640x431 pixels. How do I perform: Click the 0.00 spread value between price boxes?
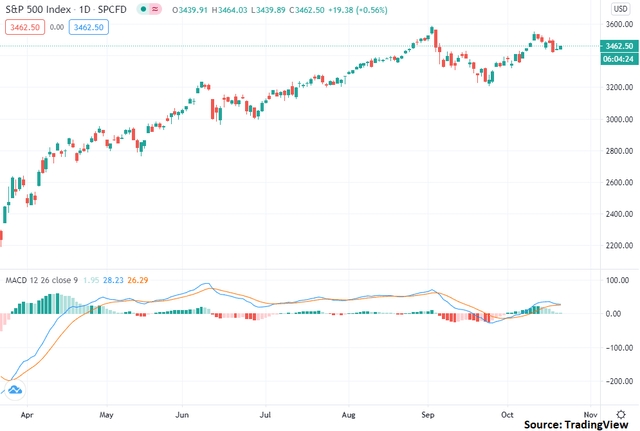pyautogui.click(x=57, y=27)
